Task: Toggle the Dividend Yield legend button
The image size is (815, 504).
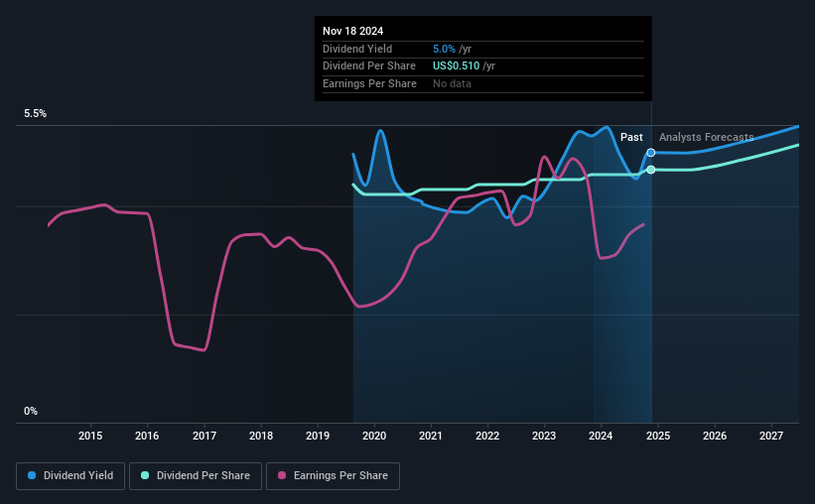Action: click(x=70, y=476)
